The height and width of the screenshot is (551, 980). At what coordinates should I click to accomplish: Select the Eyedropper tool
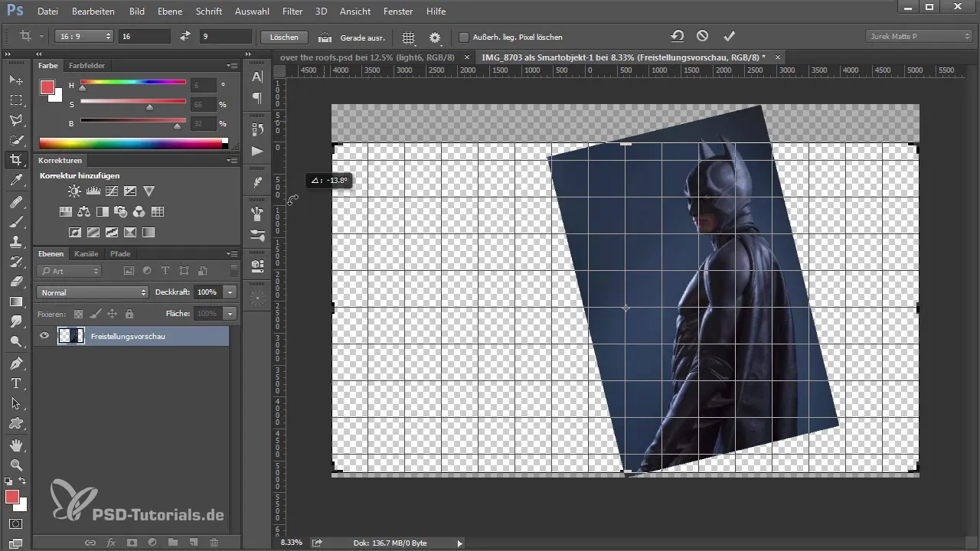[15, 181]
